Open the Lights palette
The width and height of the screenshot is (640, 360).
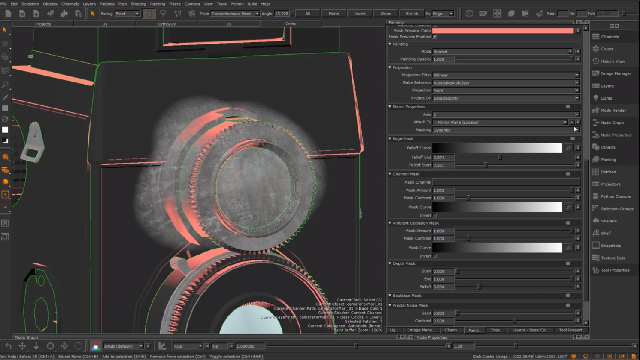coord(602,98)
